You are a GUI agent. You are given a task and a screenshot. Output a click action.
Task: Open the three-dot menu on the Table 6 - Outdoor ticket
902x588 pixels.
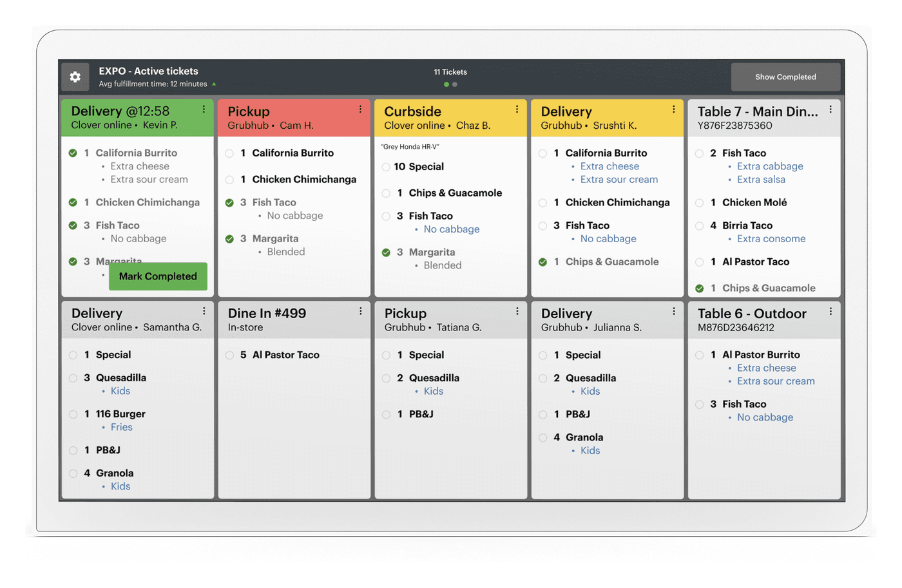(830, 311)
